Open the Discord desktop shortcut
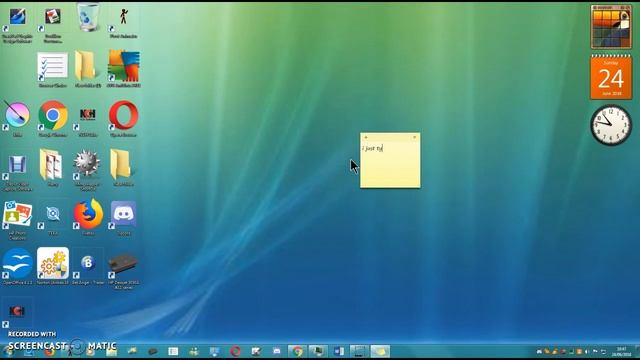 pyautogui.click(x=123, y=217)
